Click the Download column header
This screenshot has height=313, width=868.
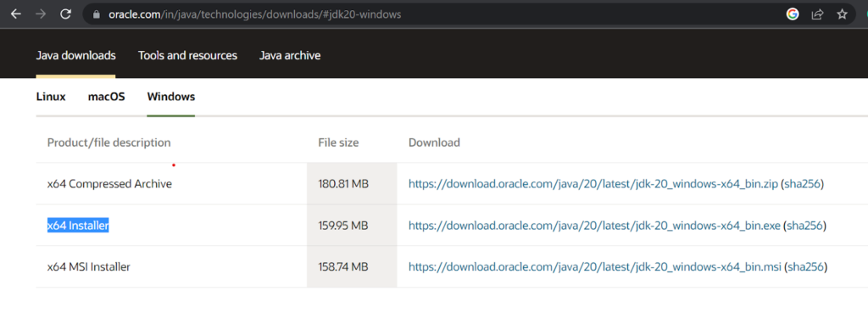[x=434, y=143]
